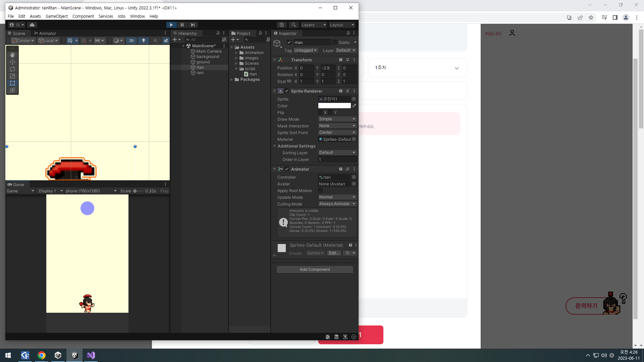Open the Window menu
This screenshot has height=362, width=644.
pyautogui.click(x=138, y=16)
